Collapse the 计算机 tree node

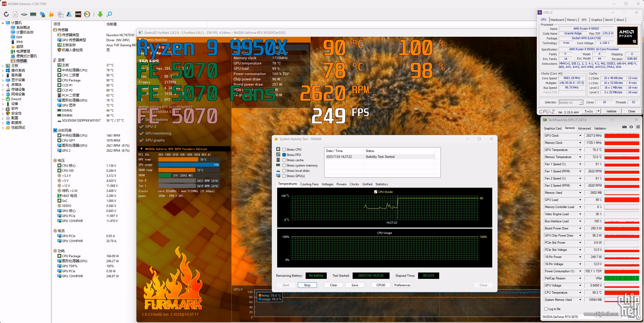(x=3, y=23)
